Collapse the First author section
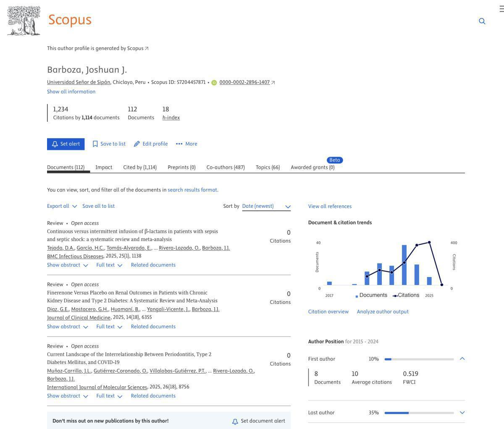Viewport: 504px width, 429px height. point(462,359)
